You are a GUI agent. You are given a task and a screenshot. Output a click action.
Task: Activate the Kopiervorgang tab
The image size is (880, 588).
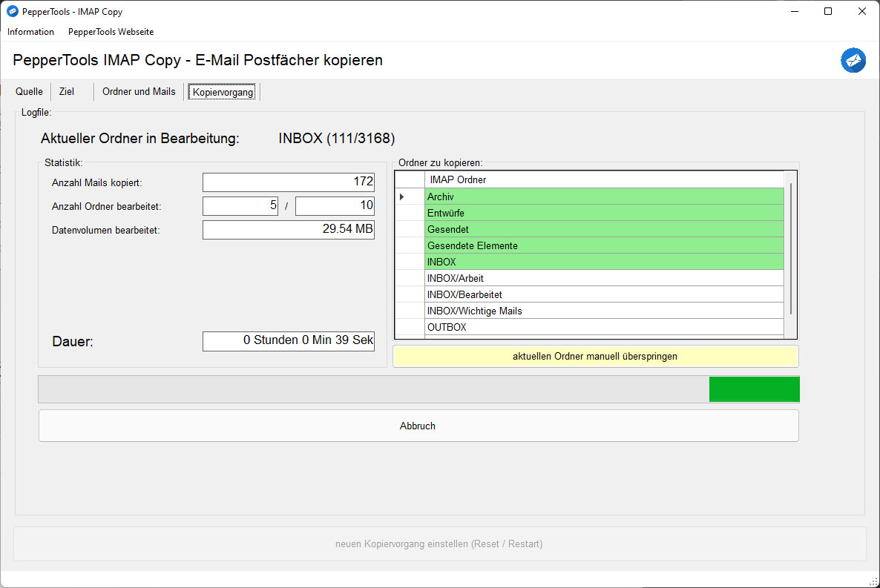coord(222,91)
